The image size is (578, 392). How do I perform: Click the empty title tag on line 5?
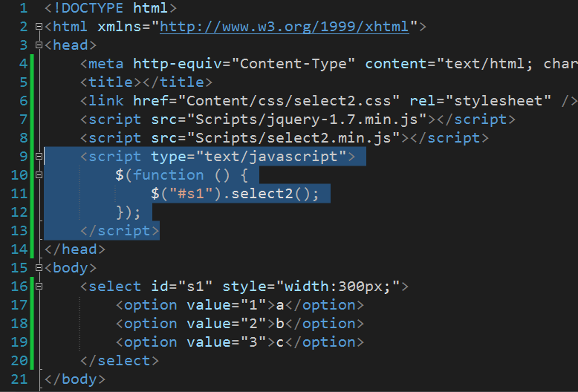point(146,82)
